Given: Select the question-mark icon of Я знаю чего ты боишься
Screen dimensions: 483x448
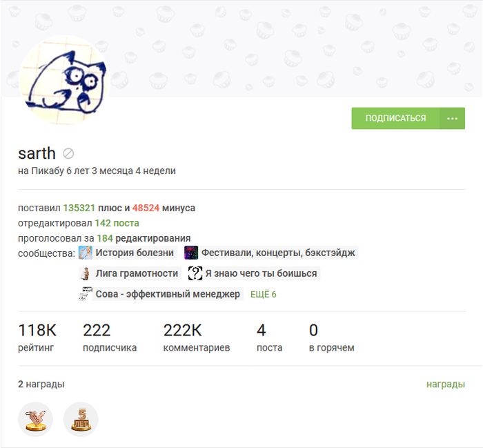Looking at the screenshot, I should [195, 273].
